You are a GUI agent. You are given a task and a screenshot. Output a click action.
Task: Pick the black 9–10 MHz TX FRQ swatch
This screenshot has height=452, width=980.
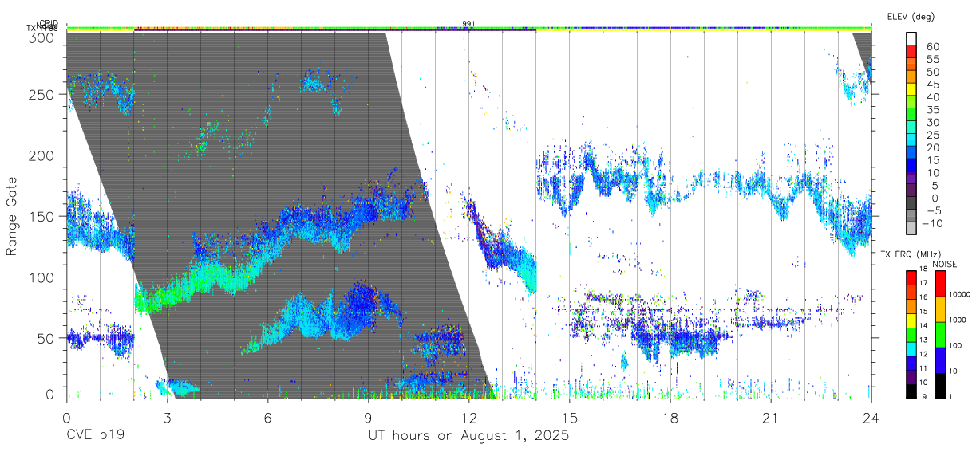911,391
